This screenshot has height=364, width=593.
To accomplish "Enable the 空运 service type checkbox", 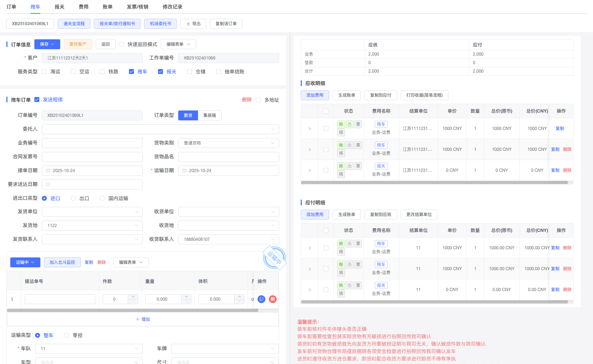I will tap(73, 72).
